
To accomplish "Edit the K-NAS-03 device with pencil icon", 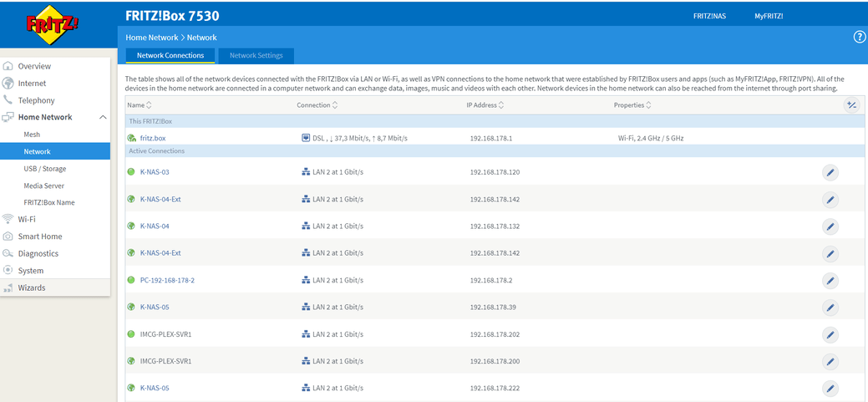I will pos(830,173).
